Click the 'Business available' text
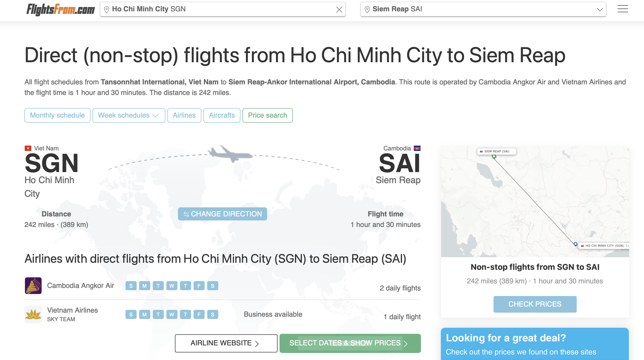This screenshot has height=360, width=644. coord(273,314)
